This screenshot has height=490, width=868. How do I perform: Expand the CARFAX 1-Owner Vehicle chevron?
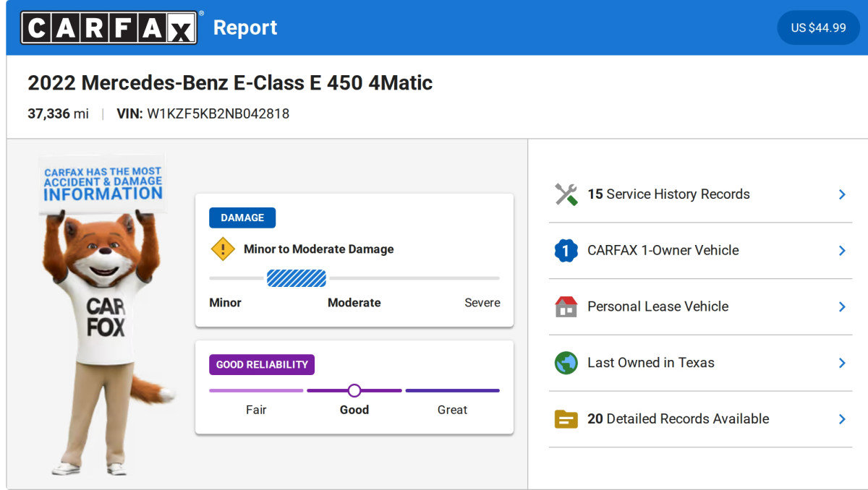coord(842,251)
